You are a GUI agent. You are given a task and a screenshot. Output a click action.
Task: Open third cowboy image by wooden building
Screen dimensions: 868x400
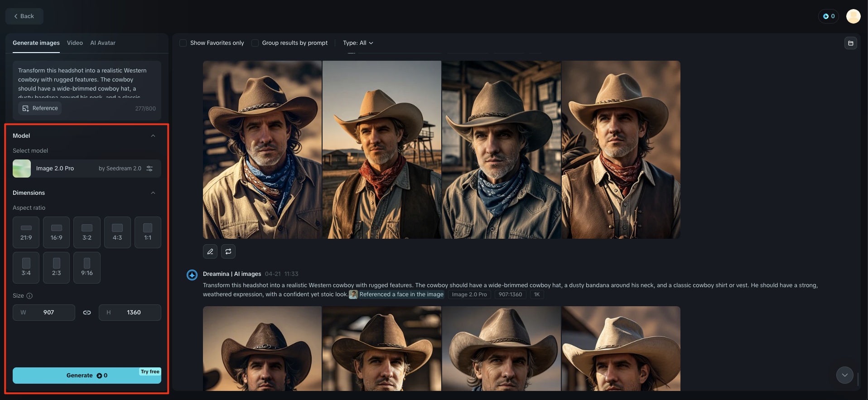pos(502,150)
